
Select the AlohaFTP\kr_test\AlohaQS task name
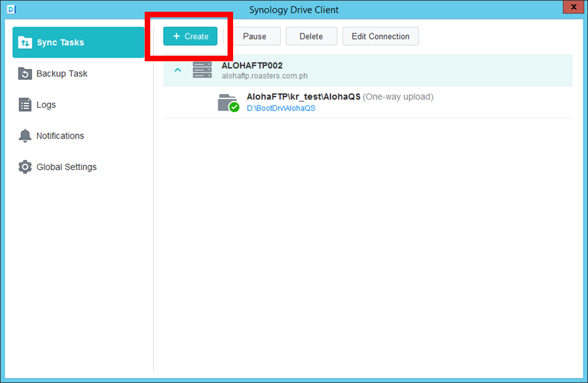pos(304,97)
